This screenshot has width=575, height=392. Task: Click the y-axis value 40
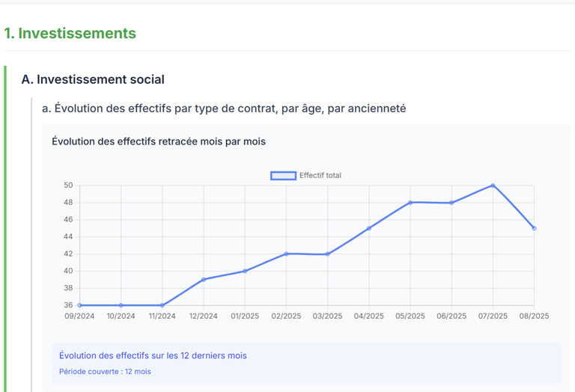point(68,271)
